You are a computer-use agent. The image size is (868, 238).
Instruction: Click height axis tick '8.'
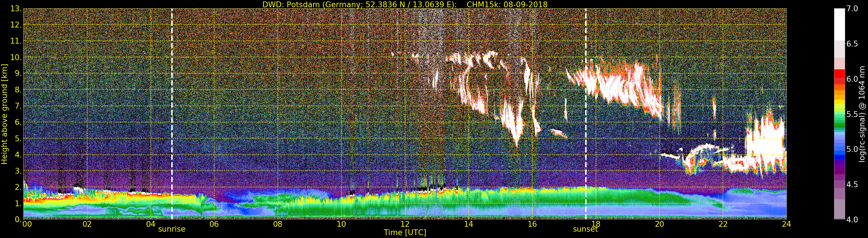coord(18,90)
